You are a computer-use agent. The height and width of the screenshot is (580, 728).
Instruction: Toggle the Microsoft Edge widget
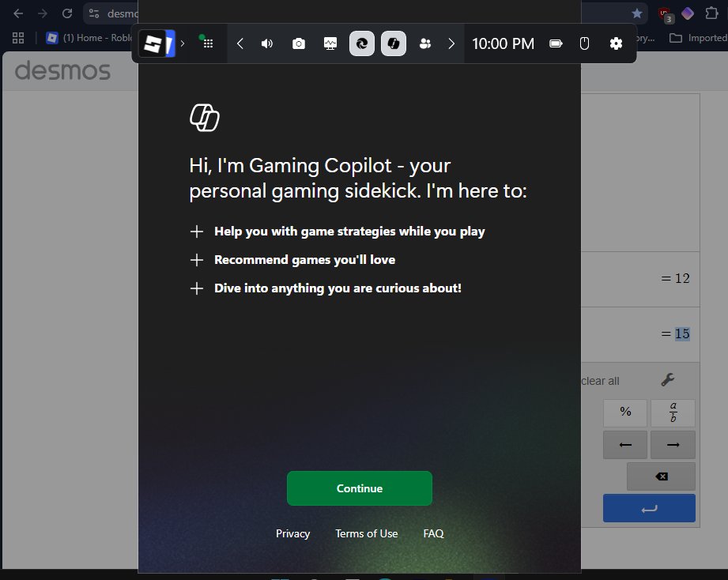click(x=362, y=43)
